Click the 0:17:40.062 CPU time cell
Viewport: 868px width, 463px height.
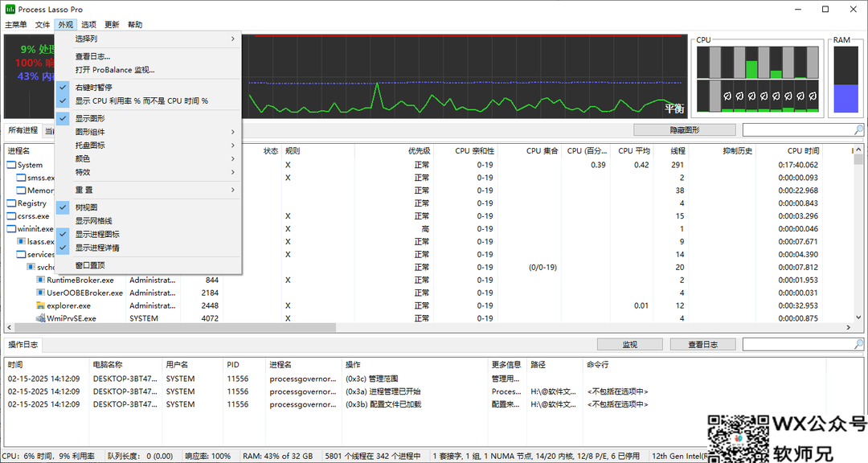[798, 165]
